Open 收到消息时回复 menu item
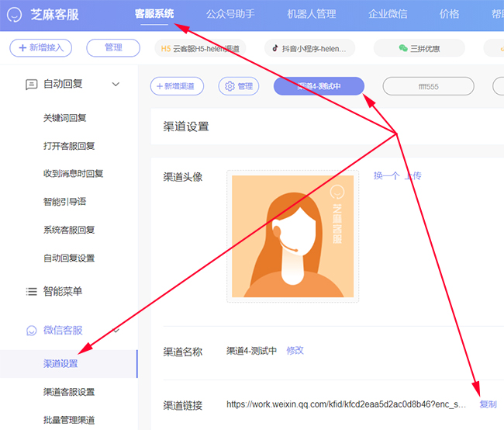504x430 pixels. tap(74, 174)
